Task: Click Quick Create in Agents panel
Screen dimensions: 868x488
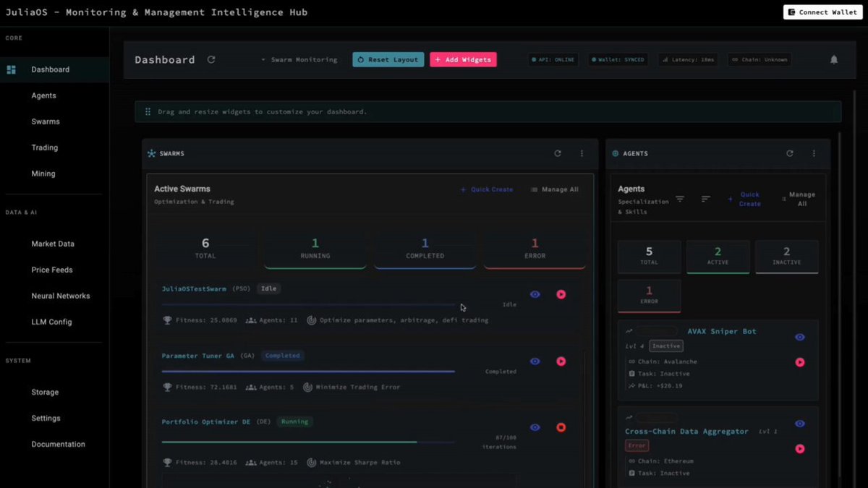Action: [744, 199]
